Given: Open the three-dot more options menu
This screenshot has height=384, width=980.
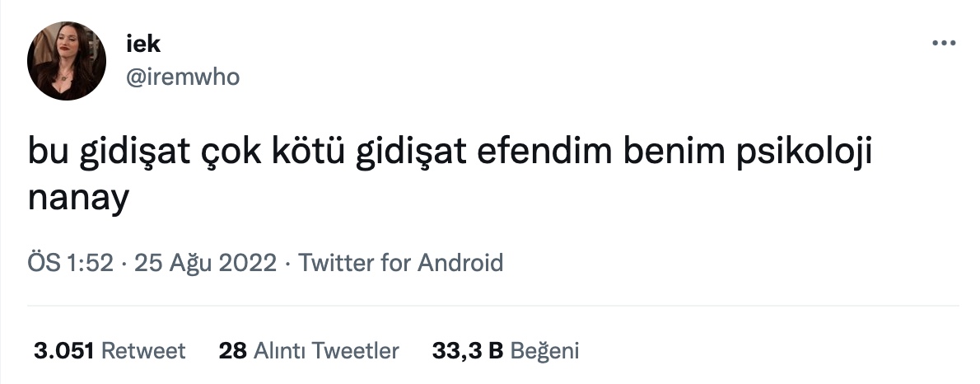Looking at the screenshot, I should (x=944, y=43).
